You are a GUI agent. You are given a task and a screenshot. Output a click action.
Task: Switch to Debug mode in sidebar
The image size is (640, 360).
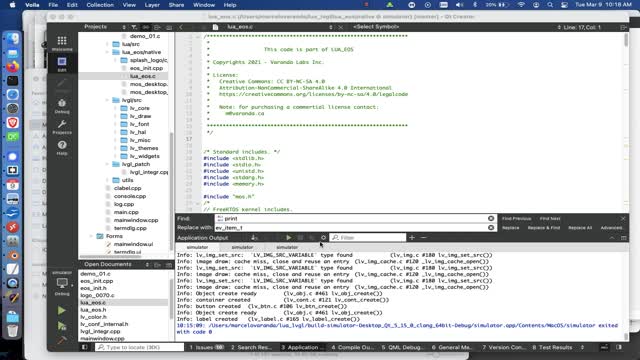62,106
